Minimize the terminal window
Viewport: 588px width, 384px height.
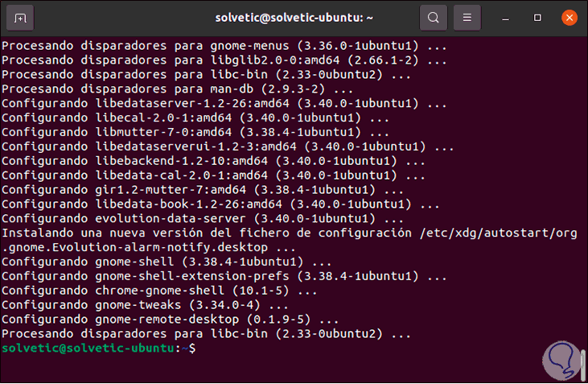tap(505, 18)
